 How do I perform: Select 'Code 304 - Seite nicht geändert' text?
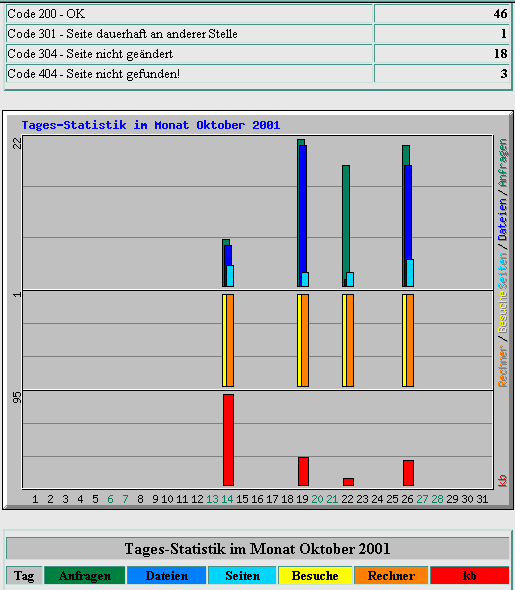coord(90,54)
